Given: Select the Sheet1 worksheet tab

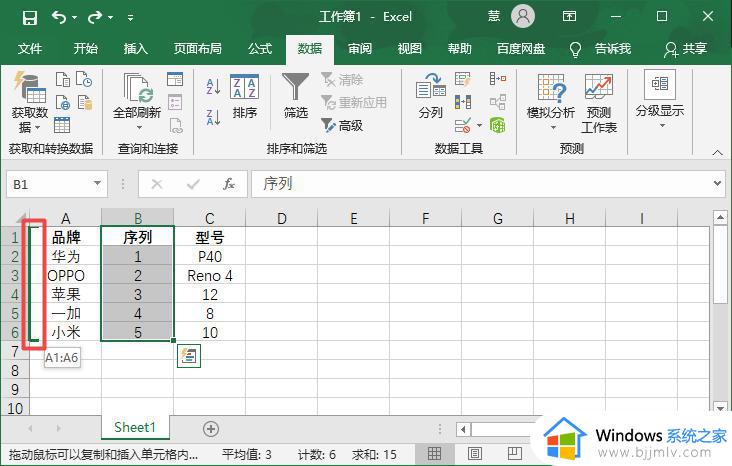Looking at the screenshot, I should (x=135, y=427).
